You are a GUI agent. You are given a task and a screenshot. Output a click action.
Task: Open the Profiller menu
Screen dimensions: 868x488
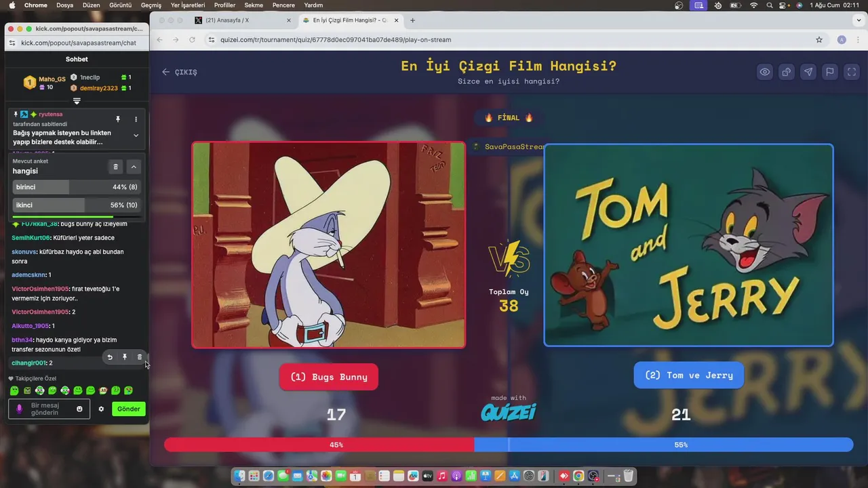224,5
